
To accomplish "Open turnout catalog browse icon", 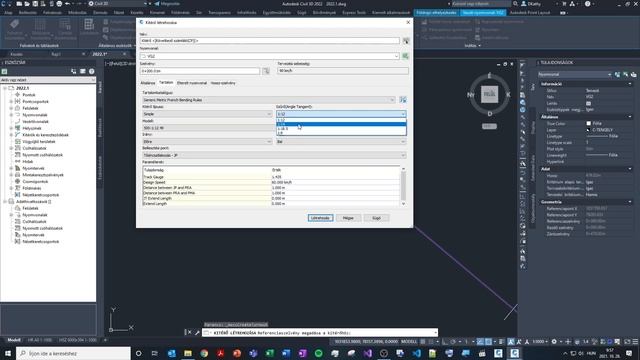I will (x=403, y=100).
